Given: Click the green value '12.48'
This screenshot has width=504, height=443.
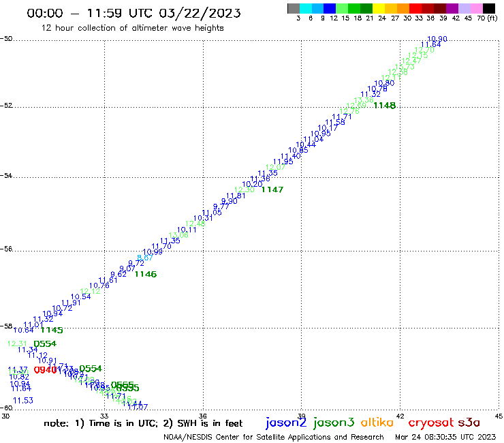Looking at the screenshot, I should (195, 224).
